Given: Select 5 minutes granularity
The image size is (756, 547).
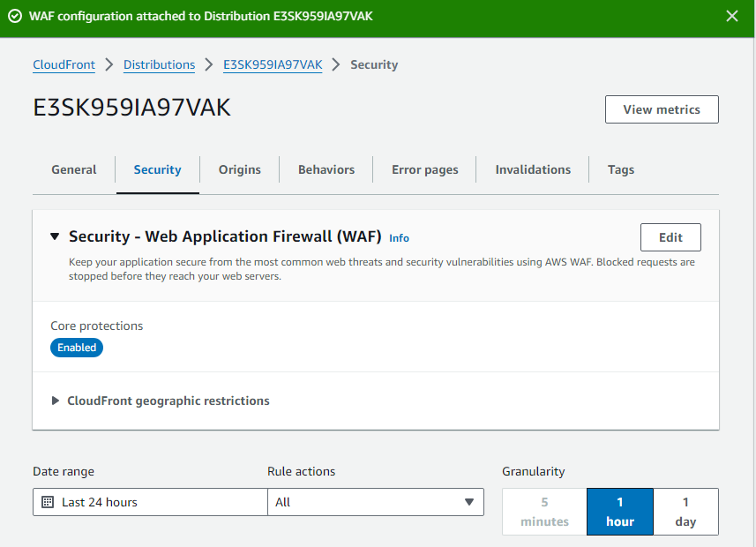Looking at the screenshot, I should point(544,512).
